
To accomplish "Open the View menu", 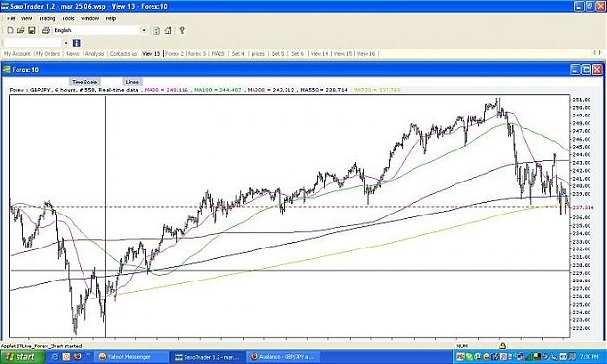I will pos(26,18).
